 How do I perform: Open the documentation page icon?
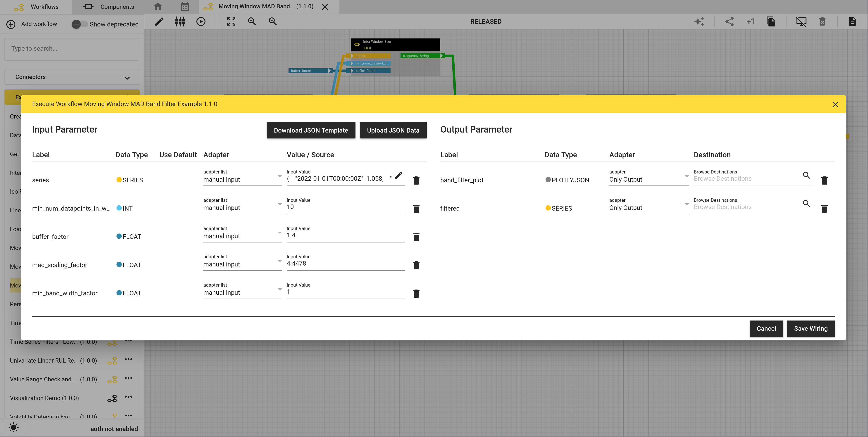point(853,21)
